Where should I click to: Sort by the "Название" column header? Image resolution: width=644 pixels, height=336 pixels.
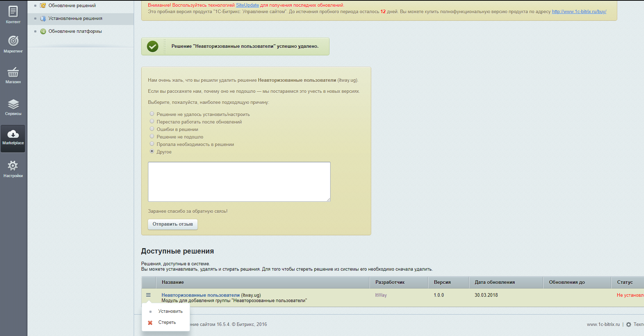tap(262, 282)
